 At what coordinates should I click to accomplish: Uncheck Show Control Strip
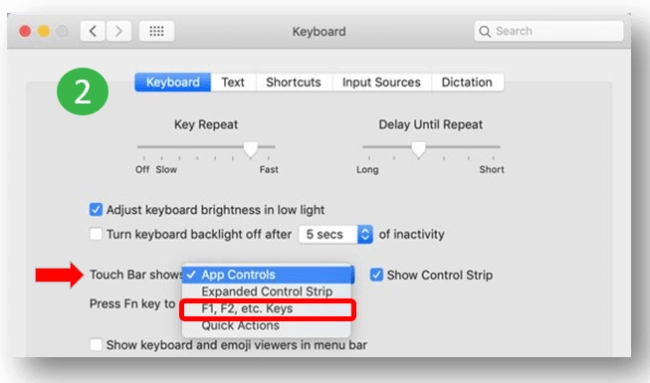pyautogui.click(x=376, y=275)
